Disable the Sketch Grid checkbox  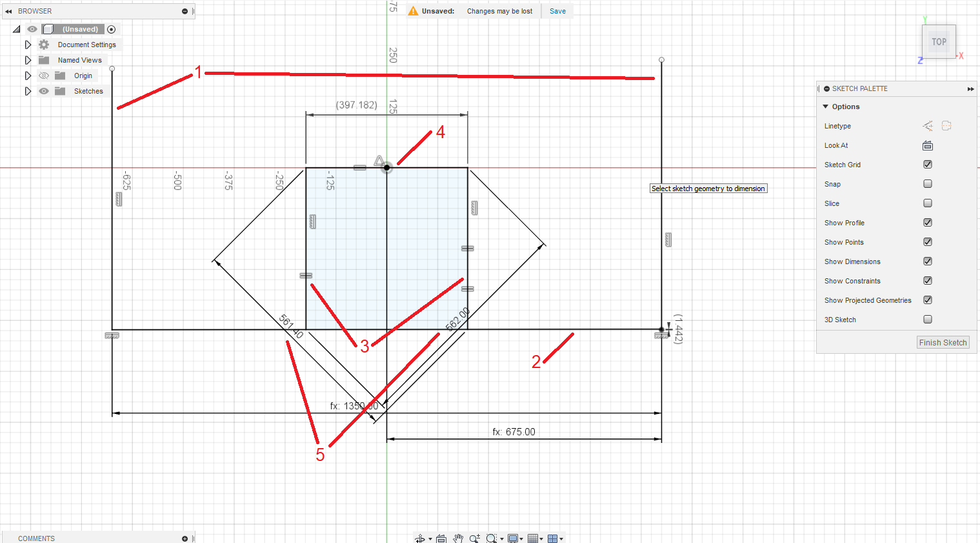928,165
